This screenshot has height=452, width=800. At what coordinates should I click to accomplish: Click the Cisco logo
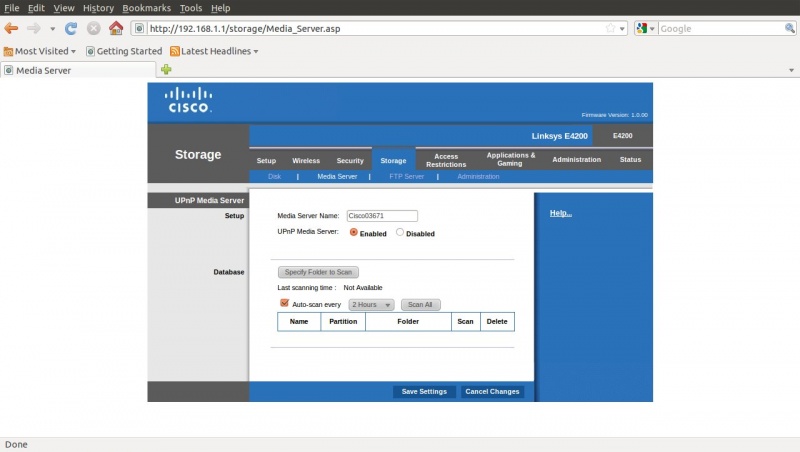[x=189, y=101]
